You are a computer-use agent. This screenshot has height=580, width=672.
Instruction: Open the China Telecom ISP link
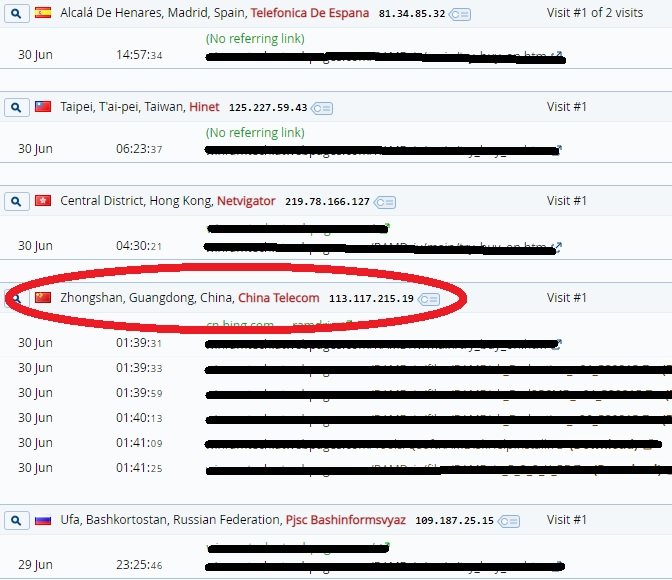pyautogui.click(x=279, y=298)
